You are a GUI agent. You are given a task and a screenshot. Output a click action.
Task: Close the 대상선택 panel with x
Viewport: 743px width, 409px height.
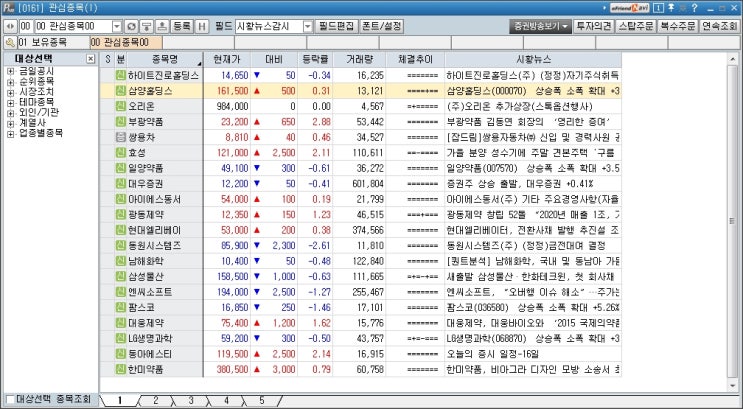(90, 59)
